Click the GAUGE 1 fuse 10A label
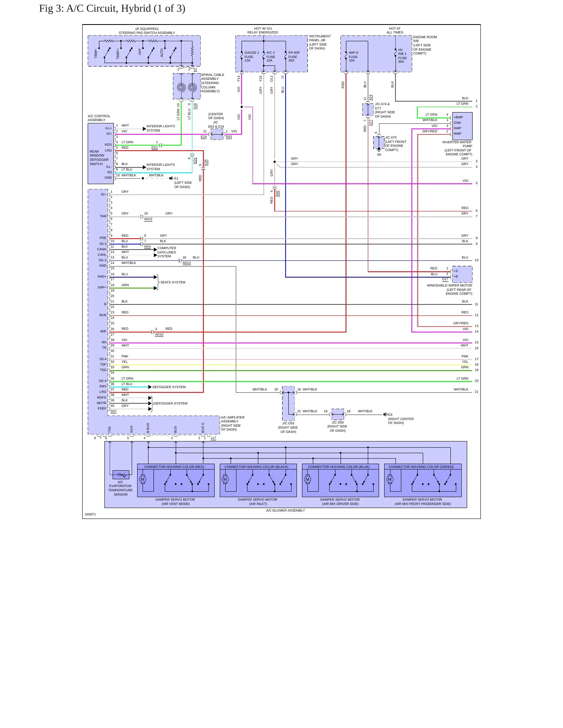The image size is (563, 728). click(x=251, y=56)
